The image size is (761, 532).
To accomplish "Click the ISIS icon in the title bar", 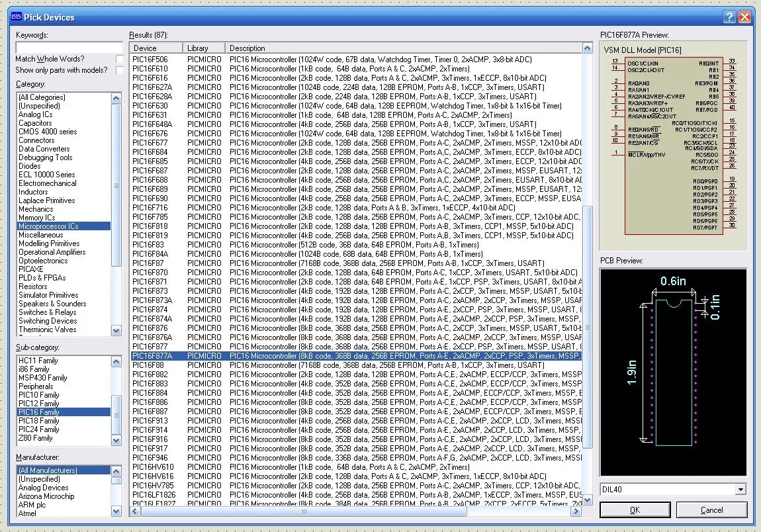I will [17, 17].
